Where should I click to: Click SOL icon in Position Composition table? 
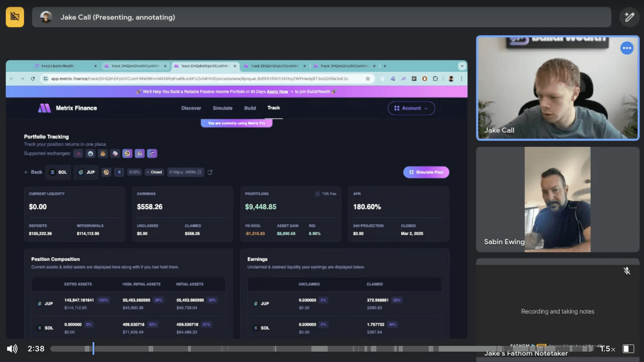pyautogui.click(x=40, y=328)
